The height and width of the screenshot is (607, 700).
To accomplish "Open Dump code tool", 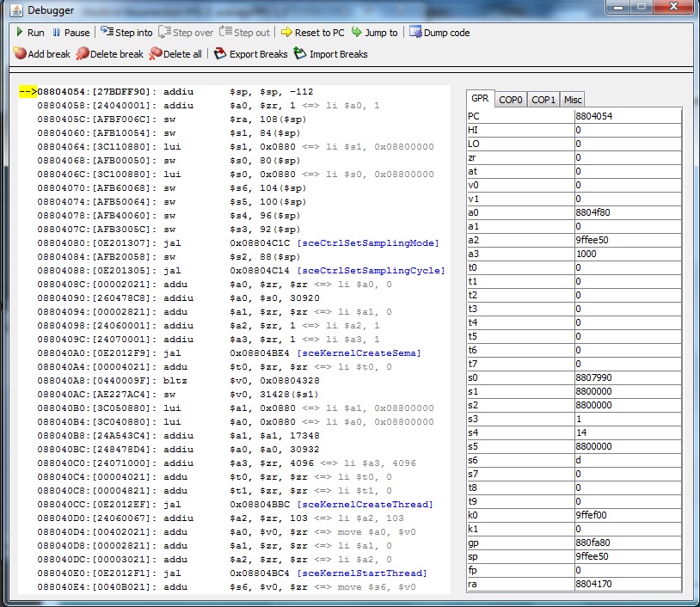I will coord(416,33).
